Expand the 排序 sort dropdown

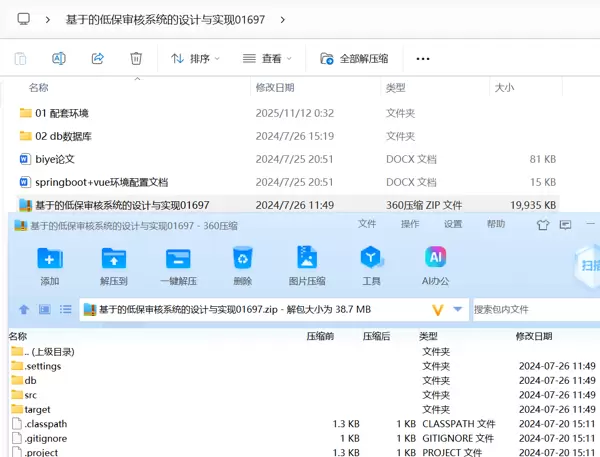(195, 59)
